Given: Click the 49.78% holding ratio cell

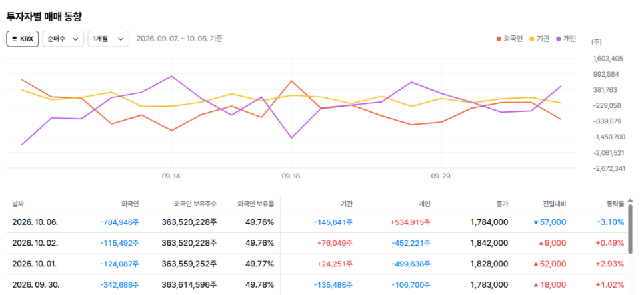Looking at the screenshot, I should click(259, 285).
